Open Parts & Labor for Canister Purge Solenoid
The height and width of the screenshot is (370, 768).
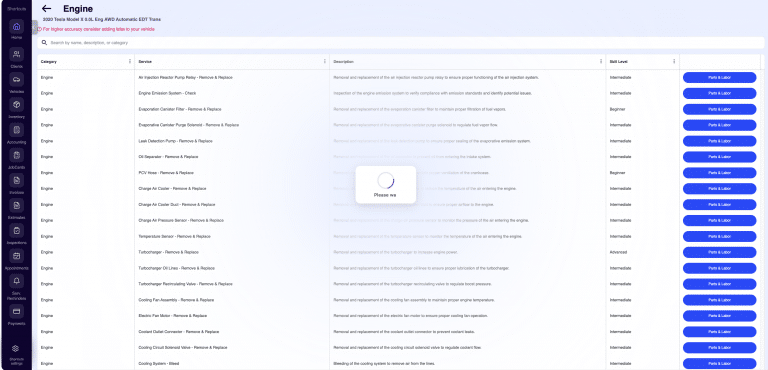[720, 125]
